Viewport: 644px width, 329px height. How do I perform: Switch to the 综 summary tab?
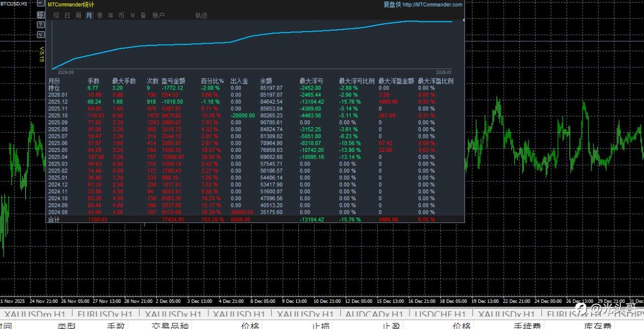[56, 16]
